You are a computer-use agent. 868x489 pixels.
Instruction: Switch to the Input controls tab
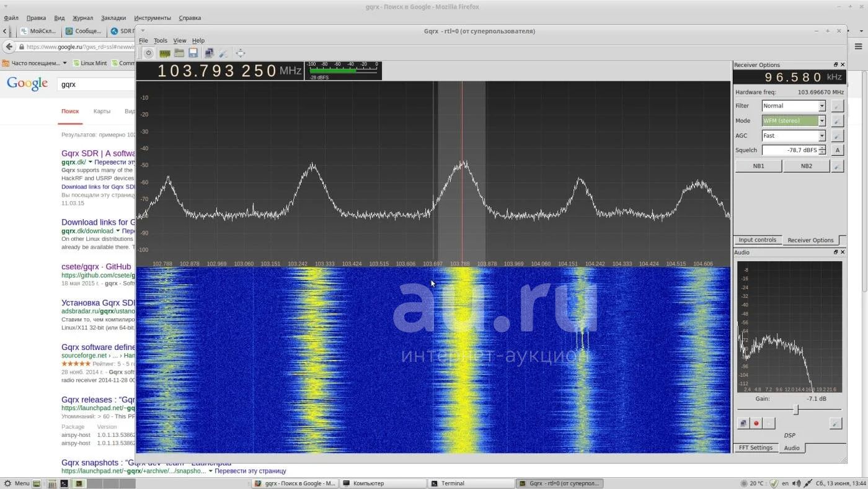[757, 240]
